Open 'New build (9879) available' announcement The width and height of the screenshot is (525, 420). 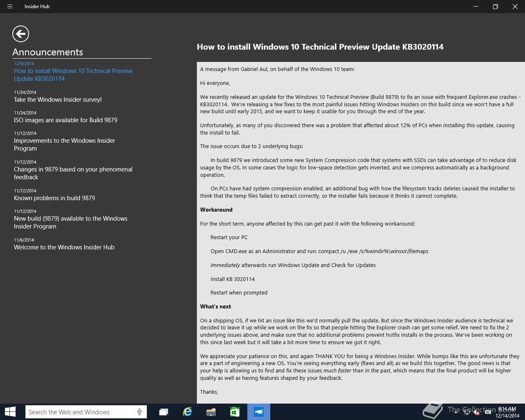click(71, 222)
